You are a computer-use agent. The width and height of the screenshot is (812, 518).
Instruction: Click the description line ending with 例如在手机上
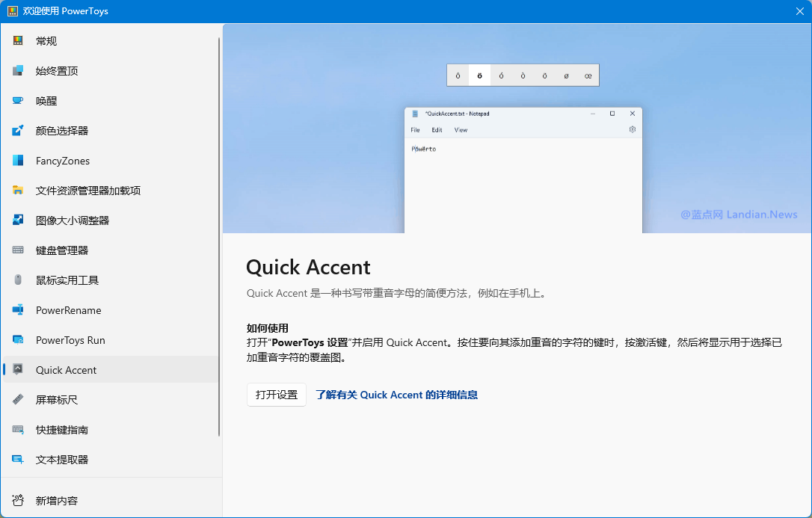click(x=396, y=294)
